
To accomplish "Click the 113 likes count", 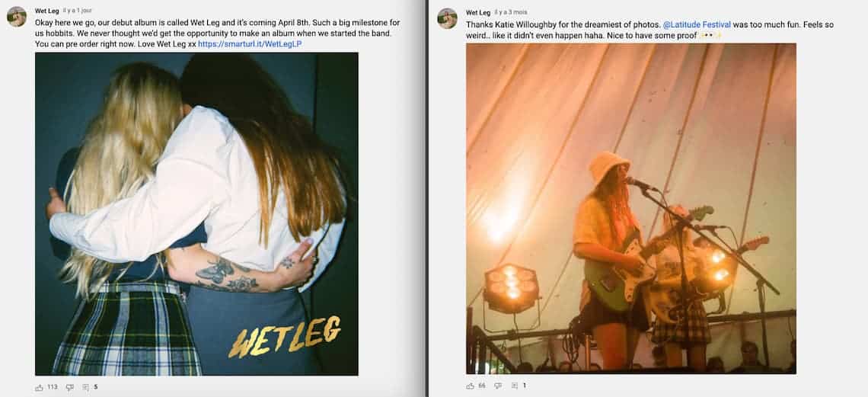I will point(52,387).
